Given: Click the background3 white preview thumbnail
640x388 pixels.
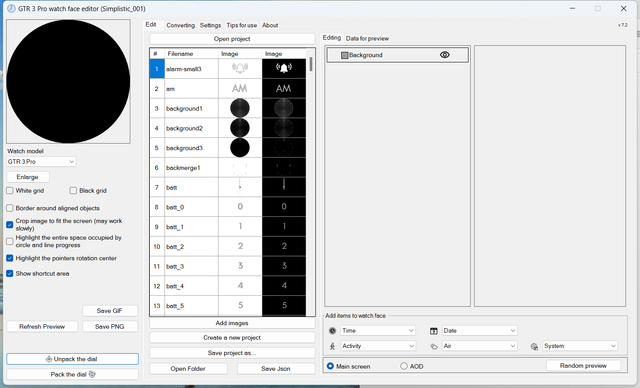Looking at the screenshot, I should point(240,148).
